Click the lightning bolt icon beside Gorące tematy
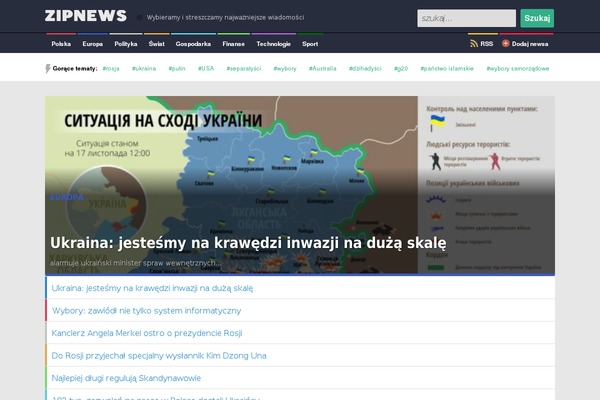Image resolution: width=600 pixels, height=400 pixels. coord(48,69)
